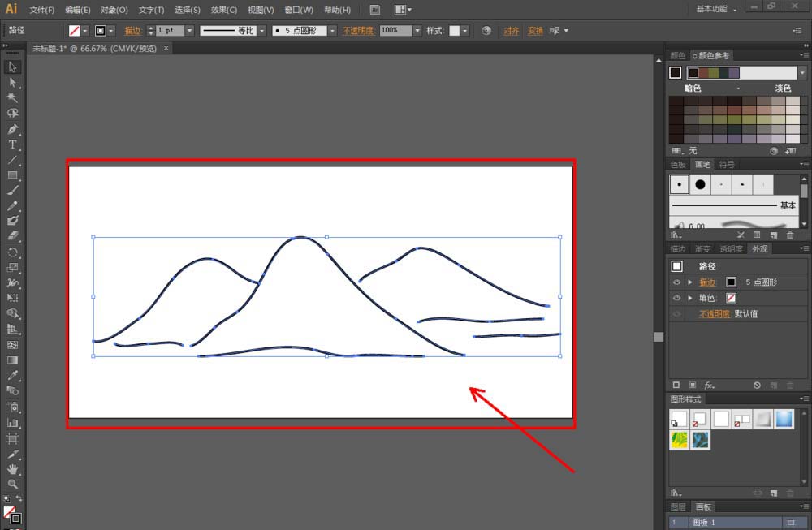The image size is (812, 530).
Task: Select the Column Graph tool
Action: pyautogui.click(x=12, y=423)
